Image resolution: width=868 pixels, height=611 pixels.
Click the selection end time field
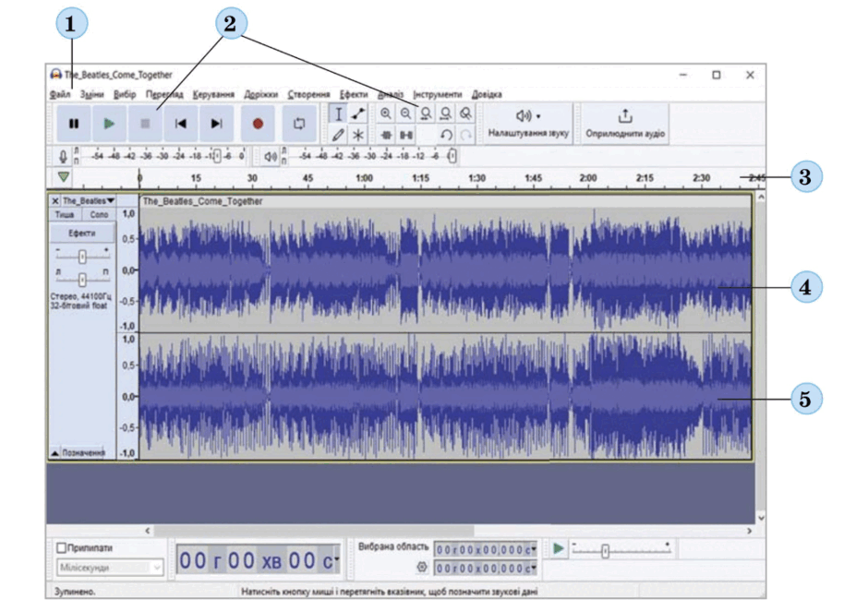pos(486,568)
